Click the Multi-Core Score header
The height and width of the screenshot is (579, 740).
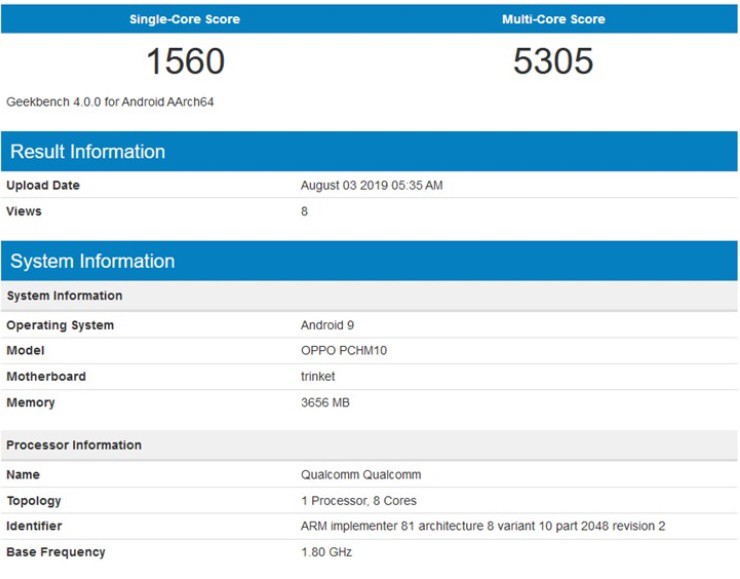[x=553, y=19]
